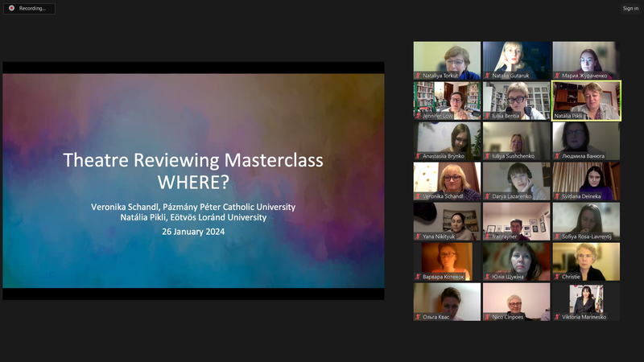This screenshot has height=362, width=644.
Task: Click muted mic icon next to Iuliia Bentia
Action: click(x=487, y=115)
